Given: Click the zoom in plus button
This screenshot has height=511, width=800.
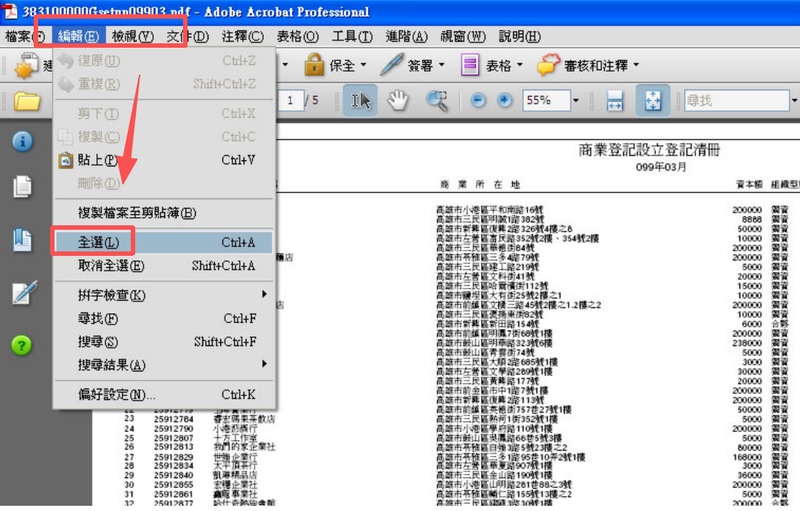Looking at the screenshot, I should 504,100.
